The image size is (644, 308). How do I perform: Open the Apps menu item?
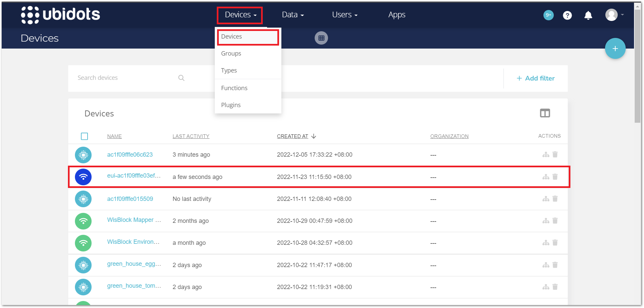(397, 15)
